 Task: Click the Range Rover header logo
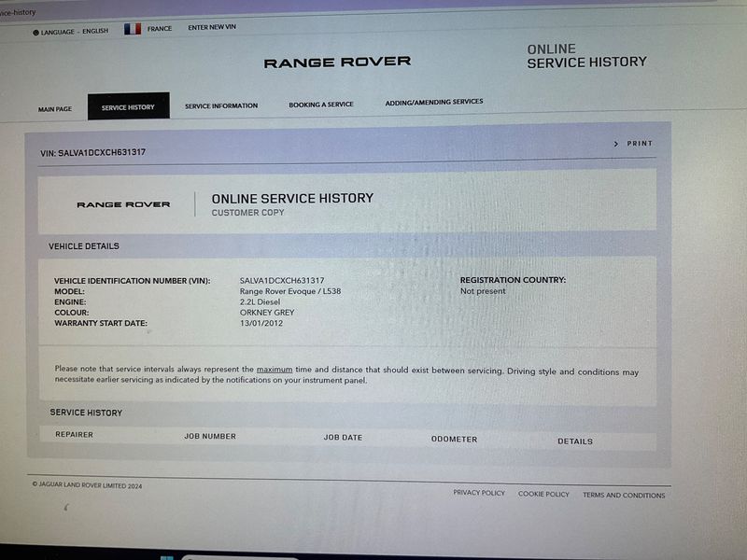(337, 62)
